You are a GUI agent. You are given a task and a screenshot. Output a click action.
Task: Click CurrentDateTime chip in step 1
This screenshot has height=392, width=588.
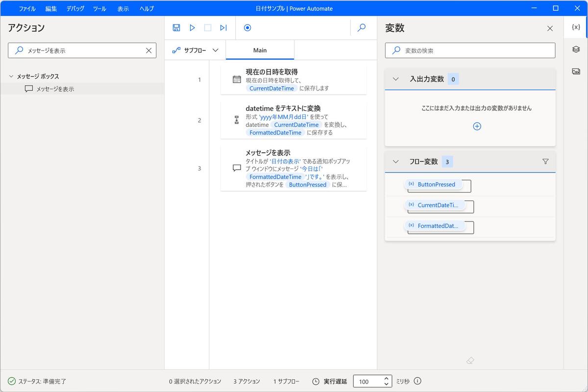click(x=272, y=88)
